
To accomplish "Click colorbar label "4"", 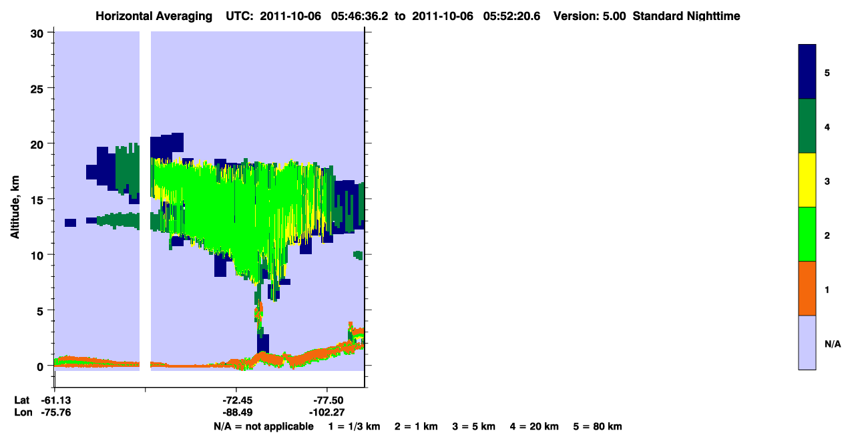I will point(827,127).
